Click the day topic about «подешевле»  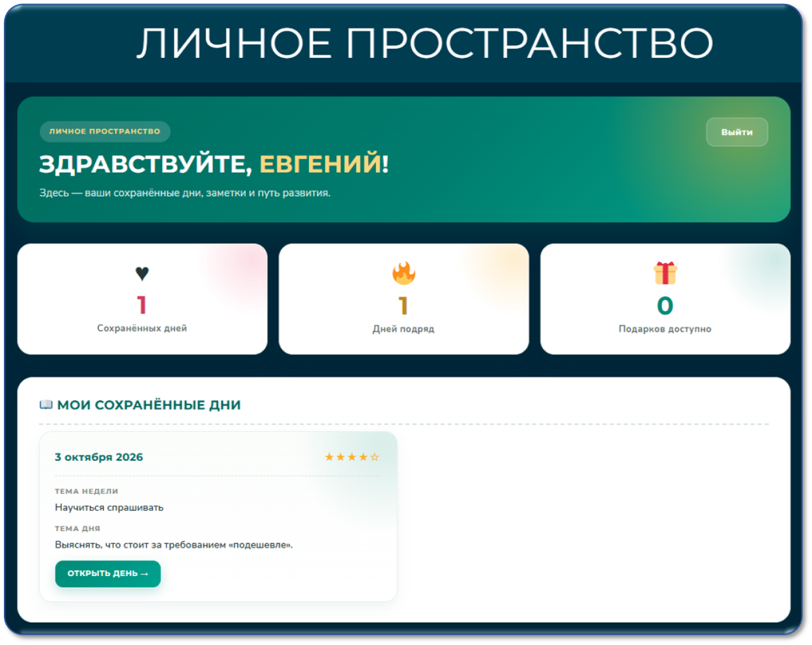[x=174, y=545]
